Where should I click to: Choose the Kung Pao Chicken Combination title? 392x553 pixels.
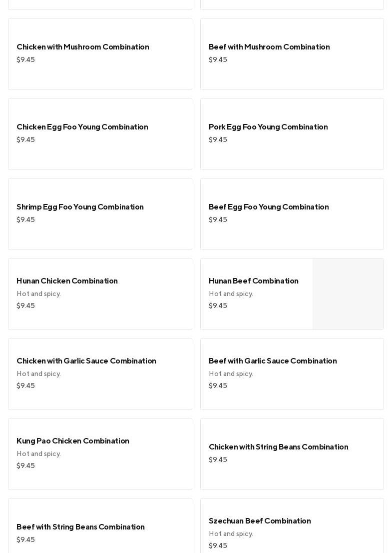click(x=73, y=441)
